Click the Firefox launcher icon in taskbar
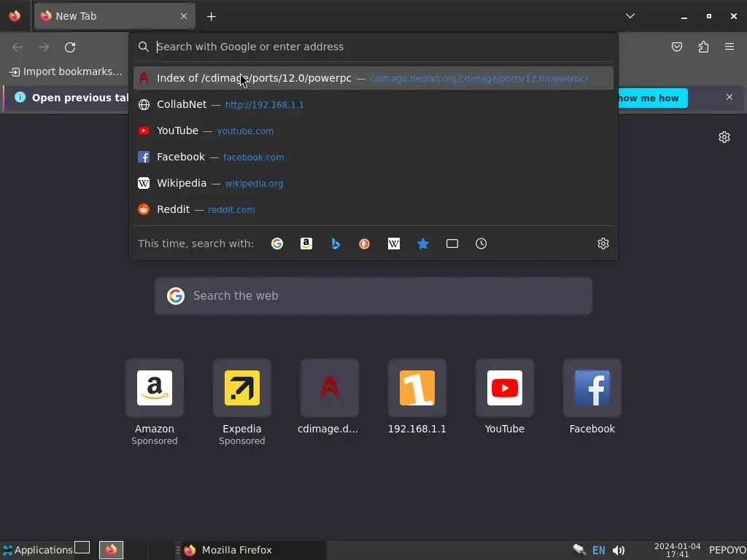Image resolution: width=747 pixels, height=560 pixels. [111, 550]
